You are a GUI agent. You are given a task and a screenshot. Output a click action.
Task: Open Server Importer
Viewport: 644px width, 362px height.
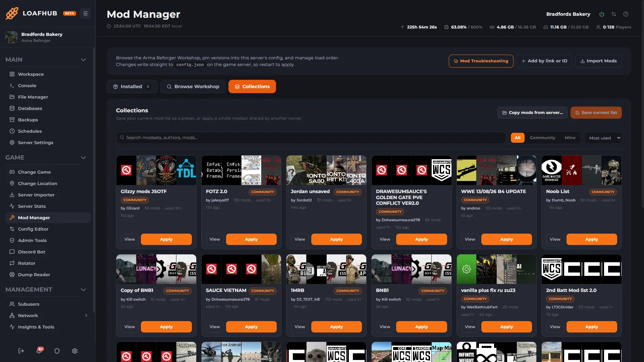pyautogui.click(x=48, y=195)
